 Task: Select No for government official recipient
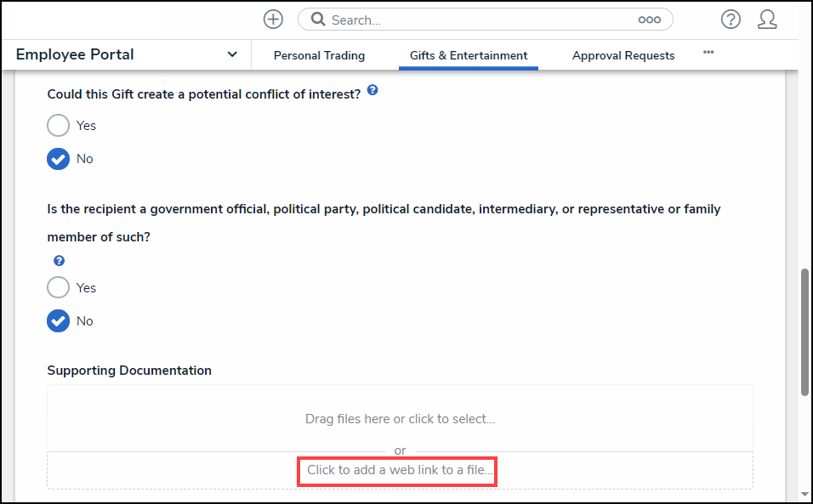(59, 321)
